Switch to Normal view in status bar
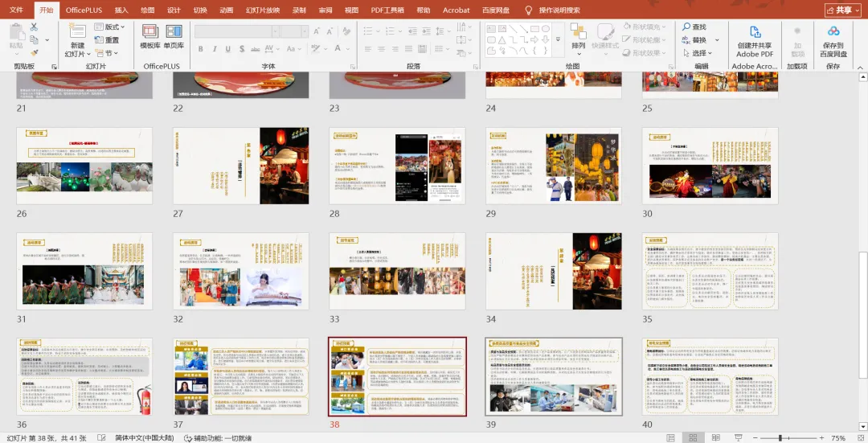 click(670, 438)
